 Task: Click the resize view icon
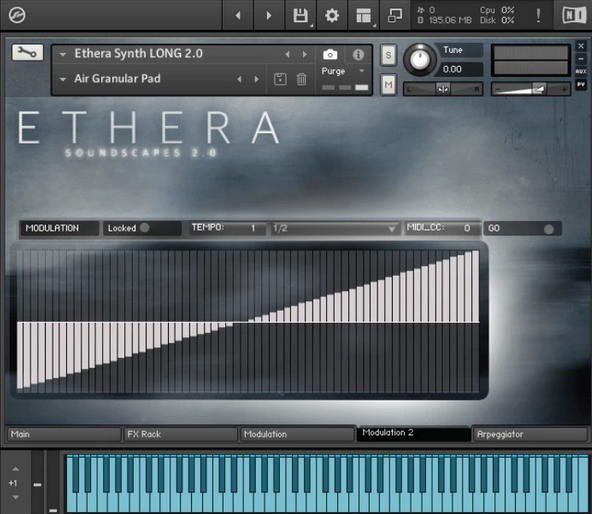click(395, 15)
